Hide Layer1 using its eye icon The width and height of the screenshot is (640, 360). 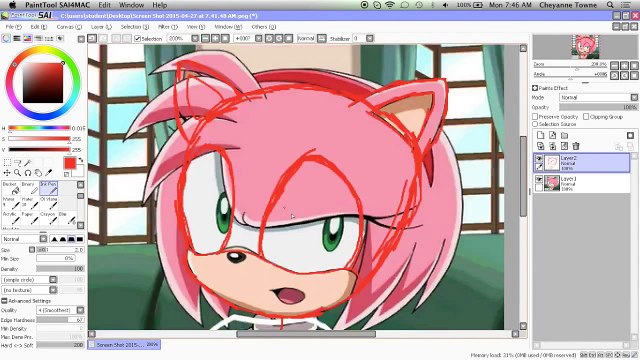[539, 179]
